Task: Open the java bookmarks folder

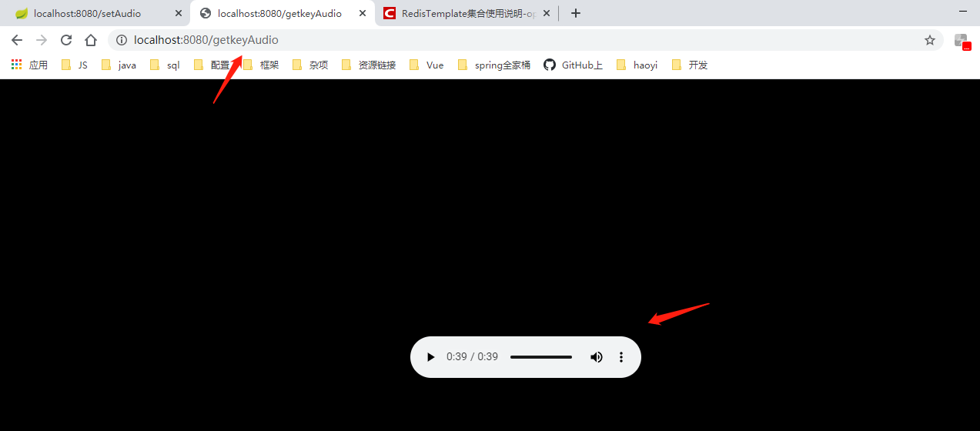Action: [x=119, y=65]
